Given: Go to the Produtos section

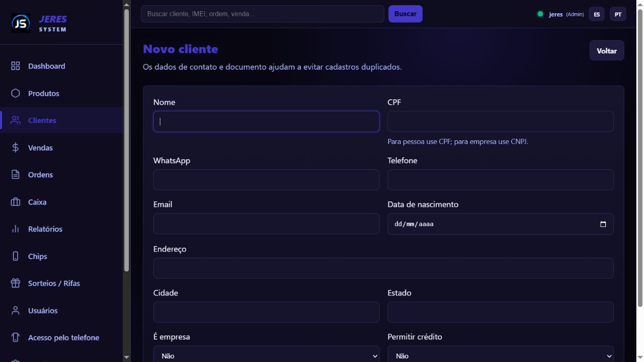Looking at the screenshot, I should (61, 94).
